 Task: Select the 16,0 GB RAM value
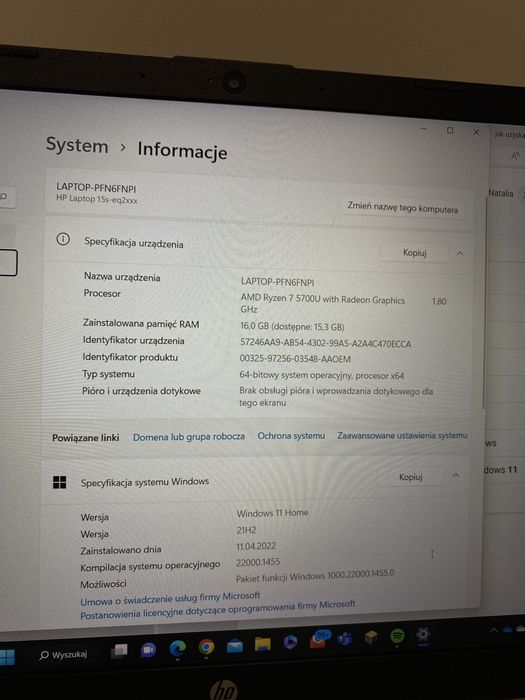point(292,326)
